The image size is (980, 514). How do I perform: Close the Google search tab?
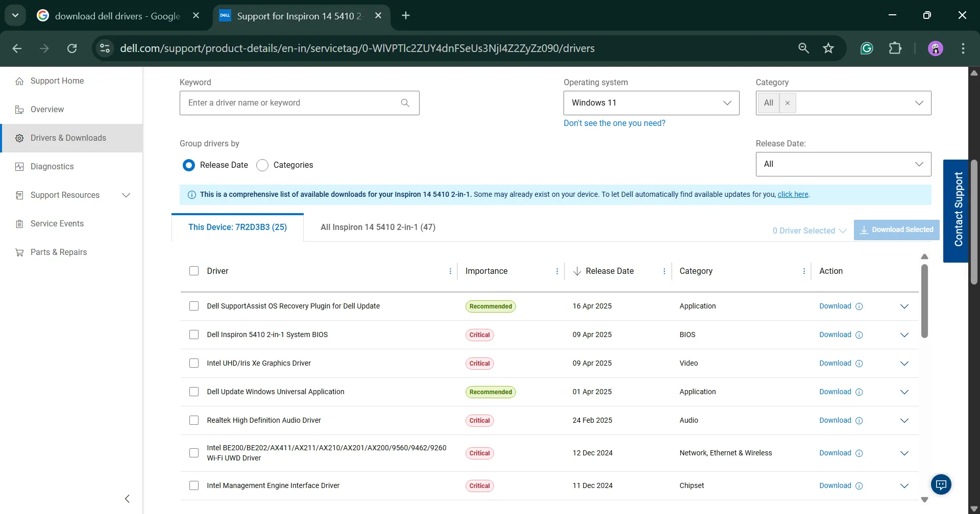click(196, 16)
